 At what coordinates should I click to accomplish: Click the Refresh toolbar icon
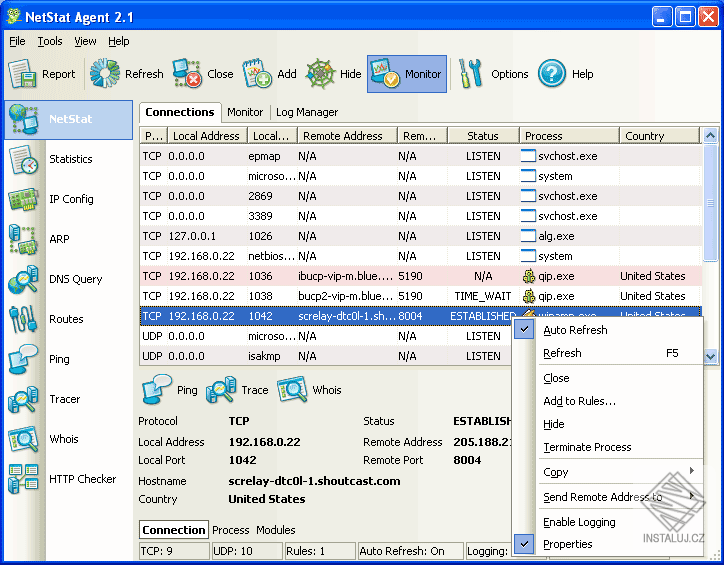pos(105,74)
